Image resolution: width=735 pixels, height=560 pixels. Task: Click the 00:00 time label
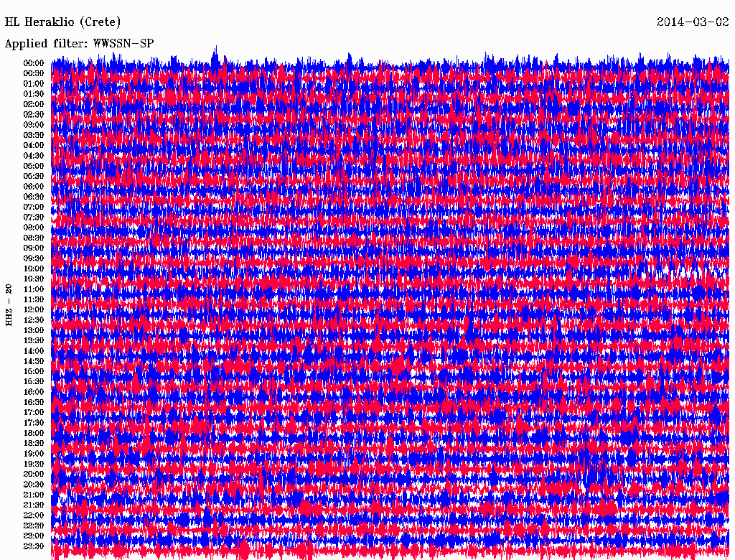pos(33,63)
